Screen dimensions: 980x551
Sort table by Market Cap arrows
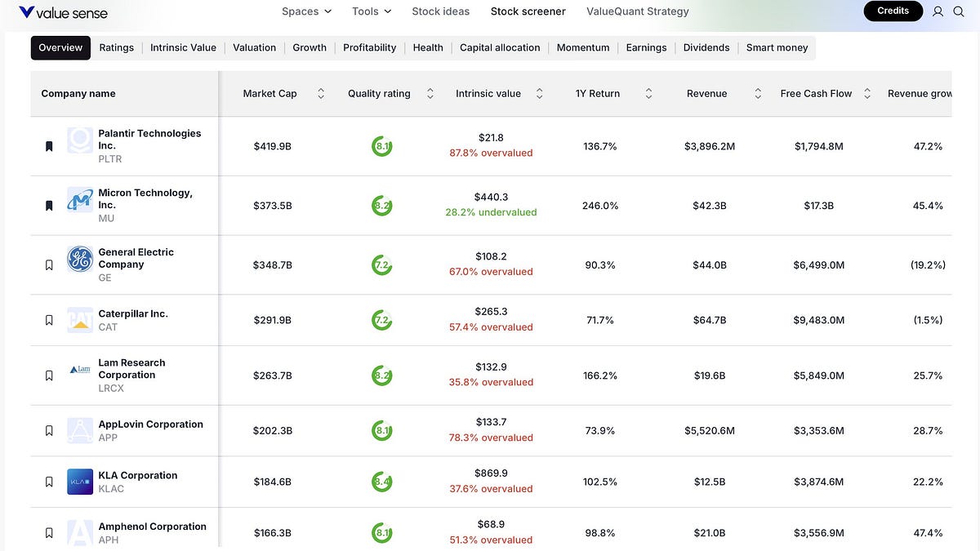point(321,94)
